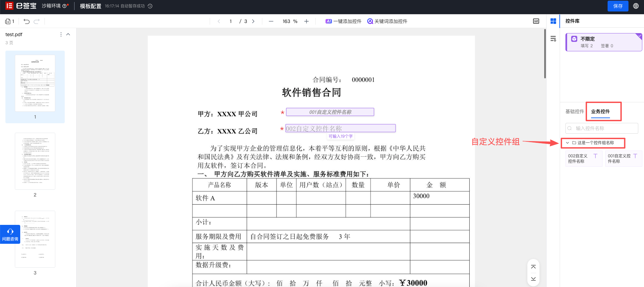Open test.pdf more options menu
This screenshot has width=644, height=287.
[x=61, y=34]
